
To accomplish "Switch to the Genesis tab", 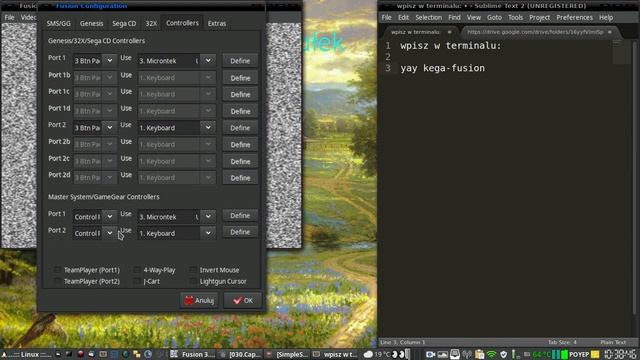I will [x=91, y=23].
